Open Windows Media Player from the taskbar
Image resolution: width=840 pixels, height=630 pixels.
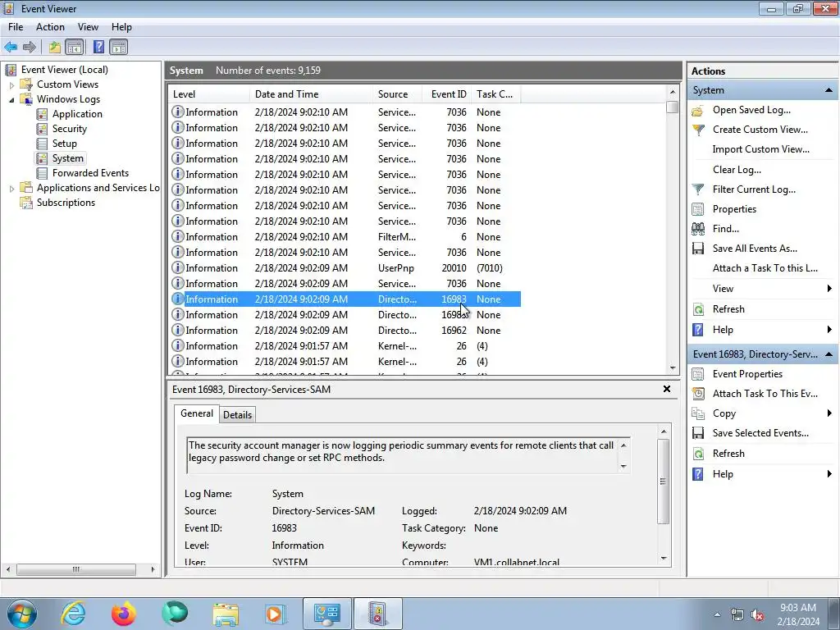[x=276, y=614]
